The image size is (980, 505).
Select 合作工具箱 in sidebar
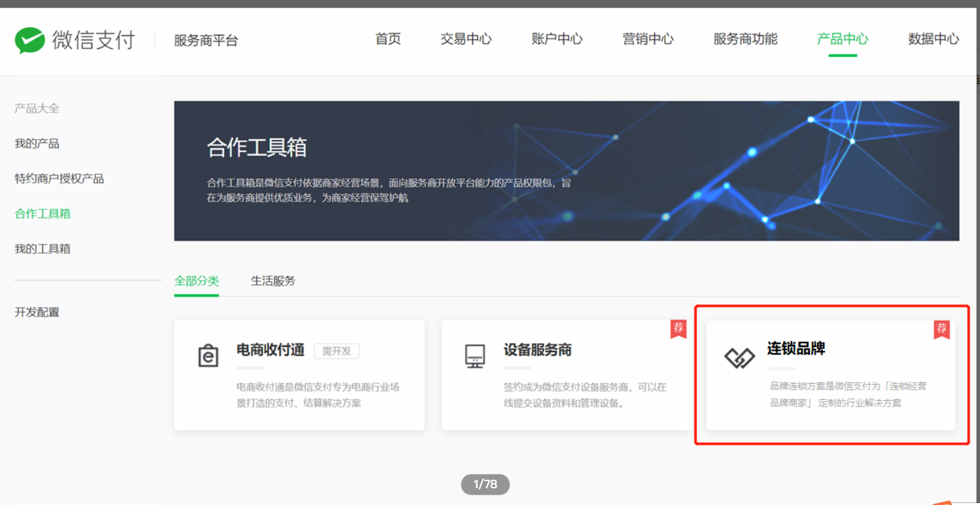[x=43, y=214]
